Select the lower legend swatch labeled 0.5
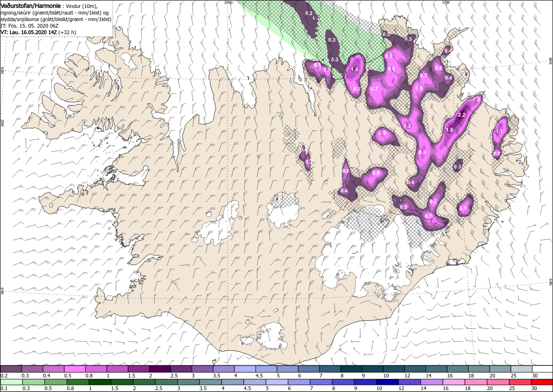Image resolution: width=553 pixels, height=392 pixels. point(55,382)
